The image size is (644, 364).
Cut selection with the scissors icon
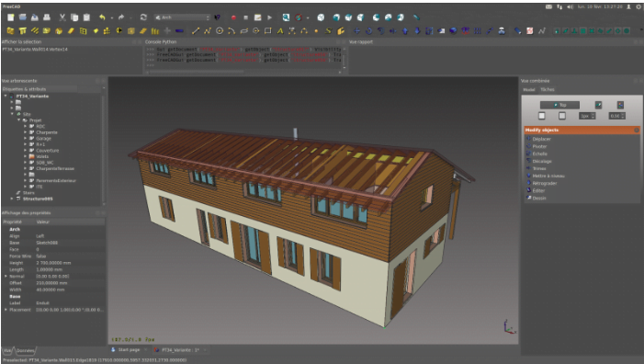62,17
